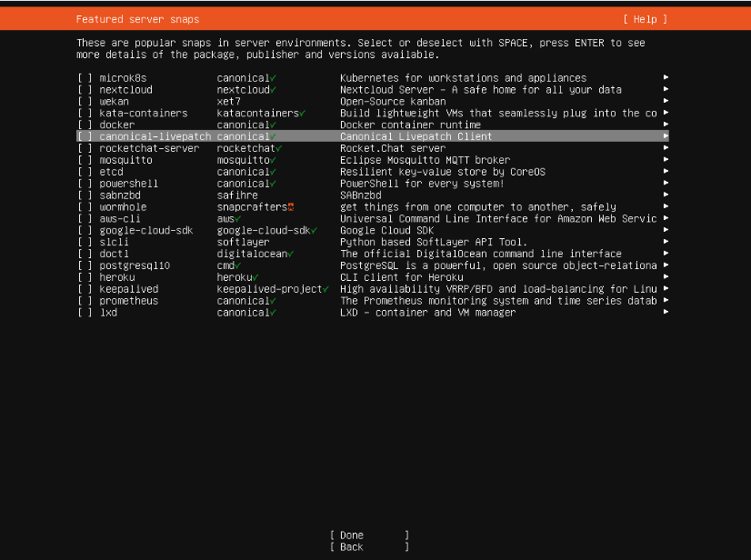Expand details arrow for microk8s row

666,77
